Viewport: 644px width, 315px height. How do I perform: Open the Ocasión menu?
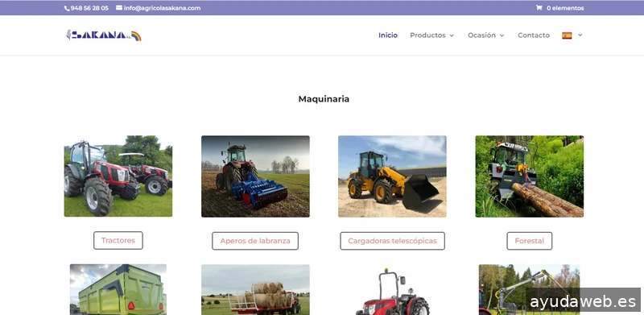click(x=481, y=35)
